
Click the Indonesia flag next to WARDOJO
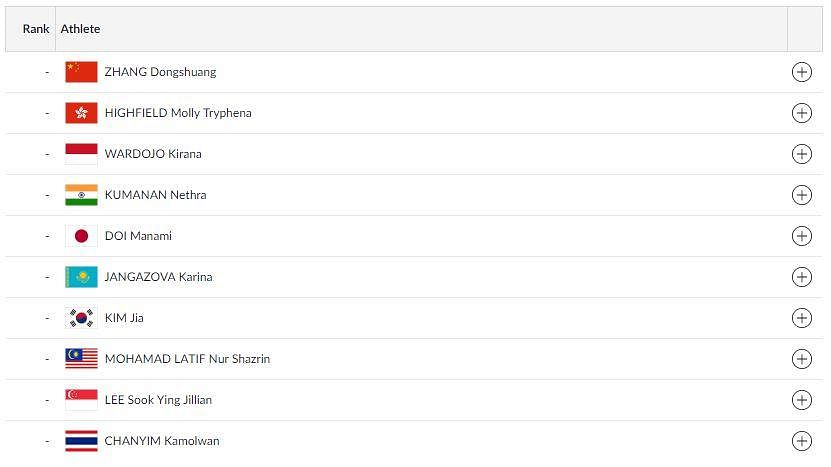click(x=81, y=154)
